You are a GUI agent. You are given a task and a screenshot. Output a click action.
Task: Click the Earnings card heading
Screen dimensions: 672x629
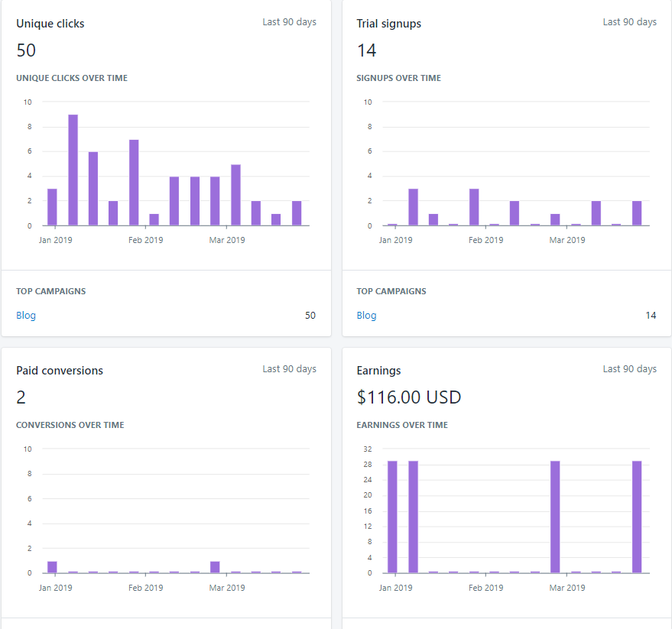click(x=378, y=371)
